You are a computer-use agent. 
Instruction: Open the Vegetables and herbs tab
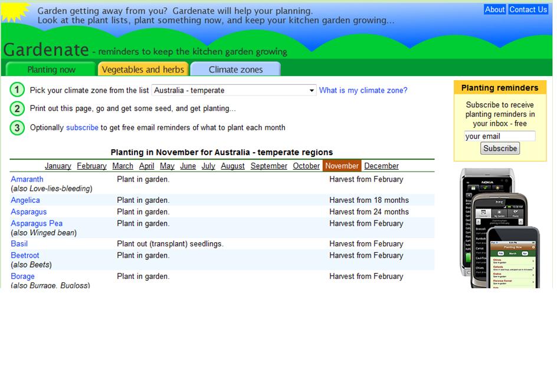pyautogui.click(x=143, y=70)
